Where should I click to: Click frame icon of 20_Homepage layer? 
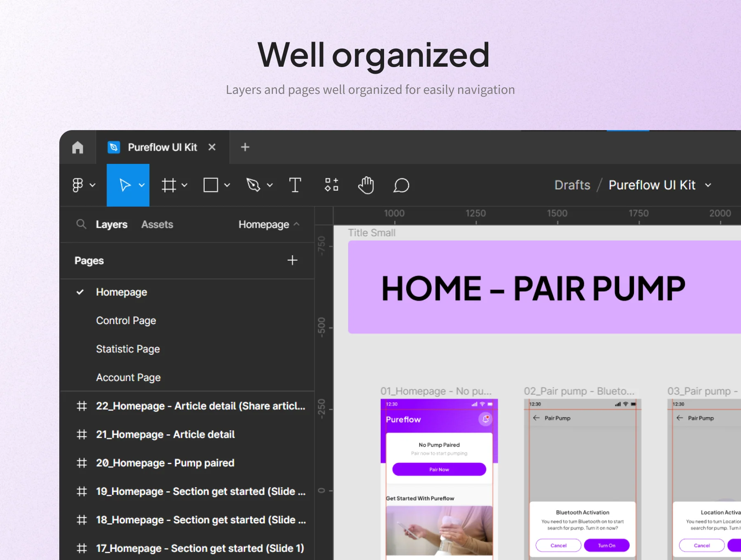[x=82, y=463]
